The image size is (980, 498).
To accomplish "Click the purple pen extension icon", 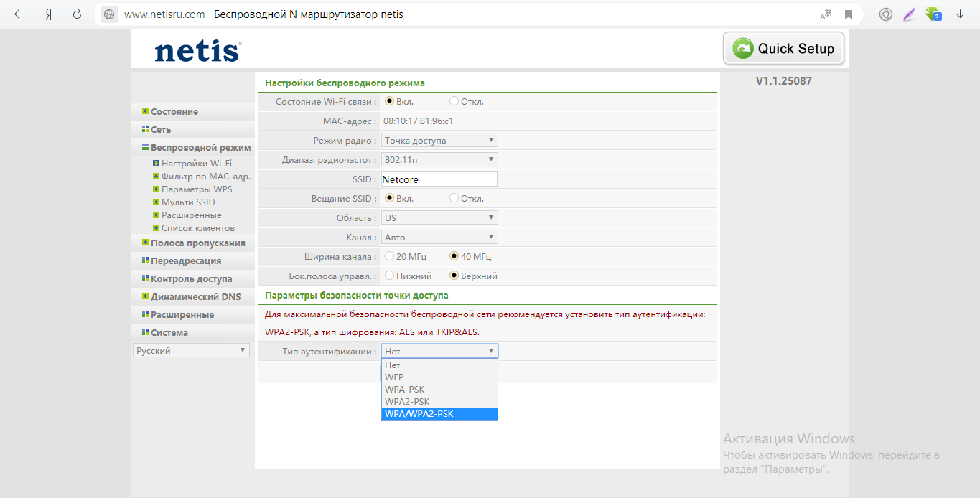I will 909,14.
